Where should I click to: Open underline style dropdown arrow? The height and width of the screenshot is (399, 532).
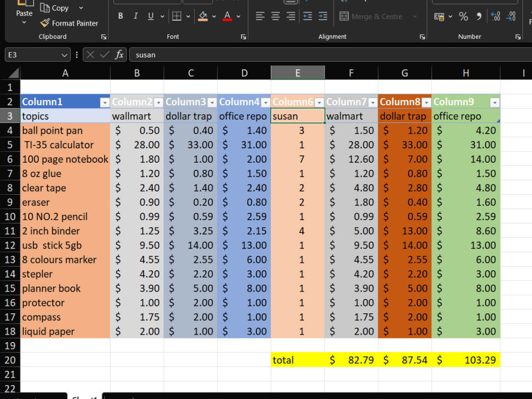[x=162, y=16]
